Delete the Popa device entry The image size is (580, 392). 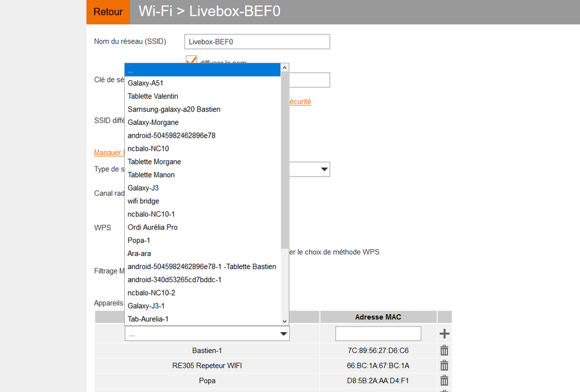(444, 380)
